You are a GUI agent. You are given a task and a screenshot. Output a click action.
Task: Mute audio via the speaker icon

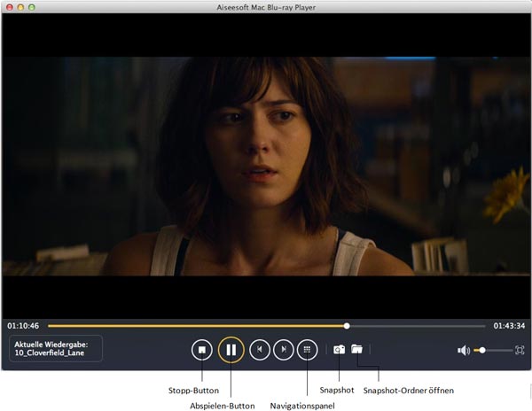pyautogui.click(x=463, y=351)
